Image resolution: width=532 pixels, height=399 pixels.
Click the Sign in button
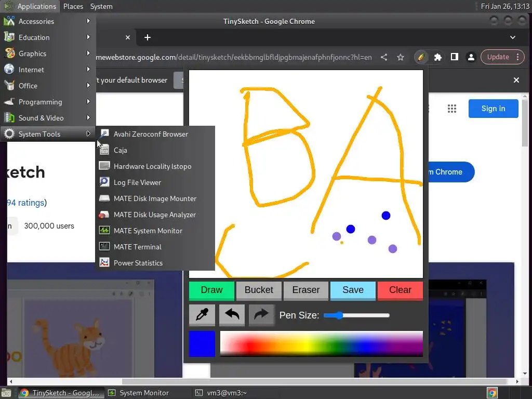[494, 109]
